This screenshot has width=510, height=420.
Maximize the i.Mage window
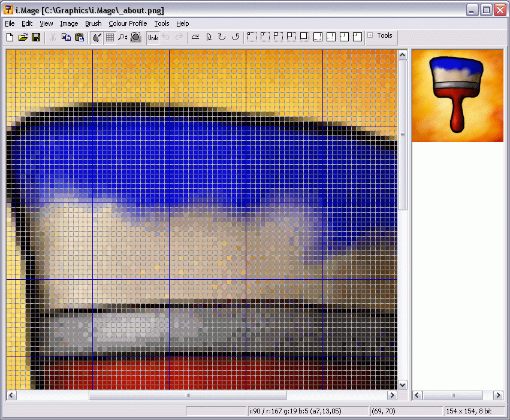click(486, 10)
